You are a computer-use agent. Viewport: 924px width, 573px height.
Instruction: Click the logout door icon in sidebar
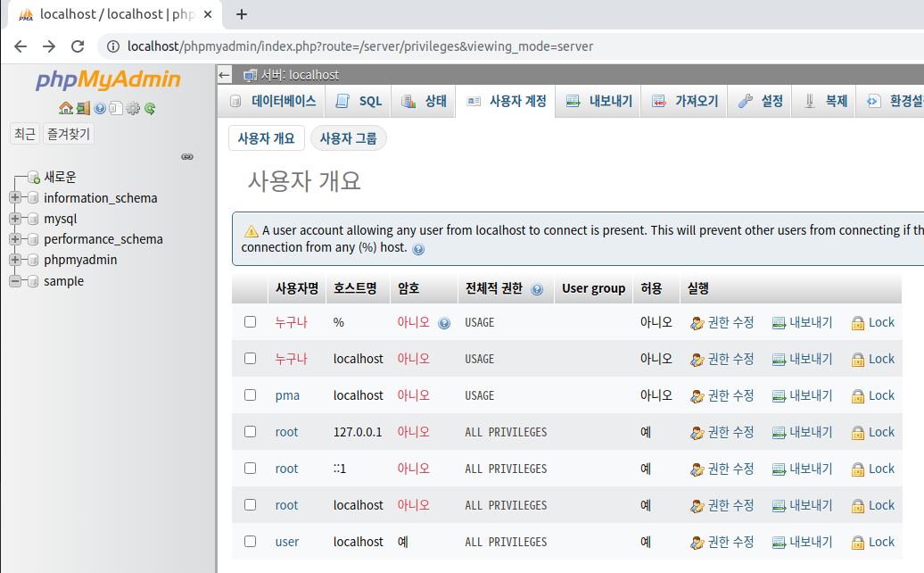(x=83, y=109)
